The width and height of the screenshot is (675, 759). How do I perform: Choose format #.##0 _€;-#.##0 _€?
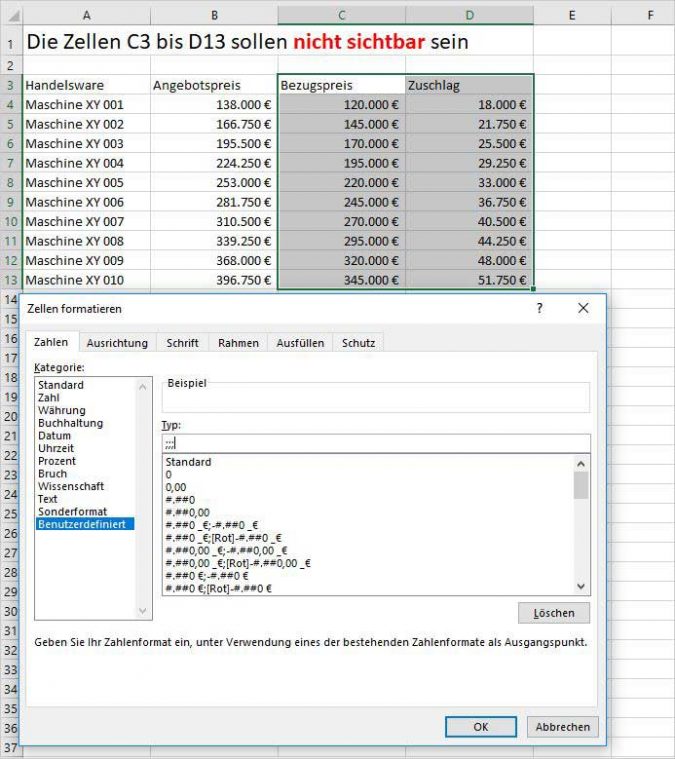[x=212, y=525]
